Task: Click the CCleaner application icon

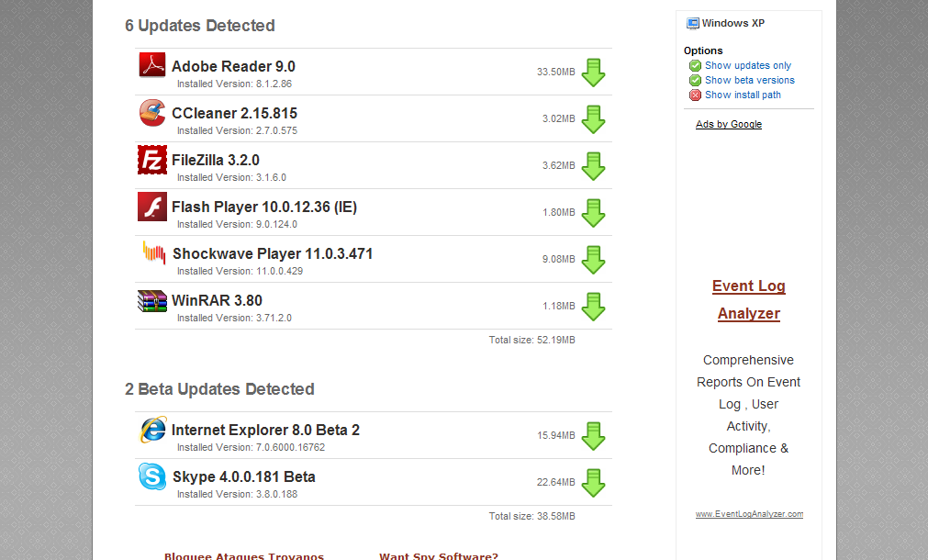Action: pyautogui.click(x=152, y=113)
